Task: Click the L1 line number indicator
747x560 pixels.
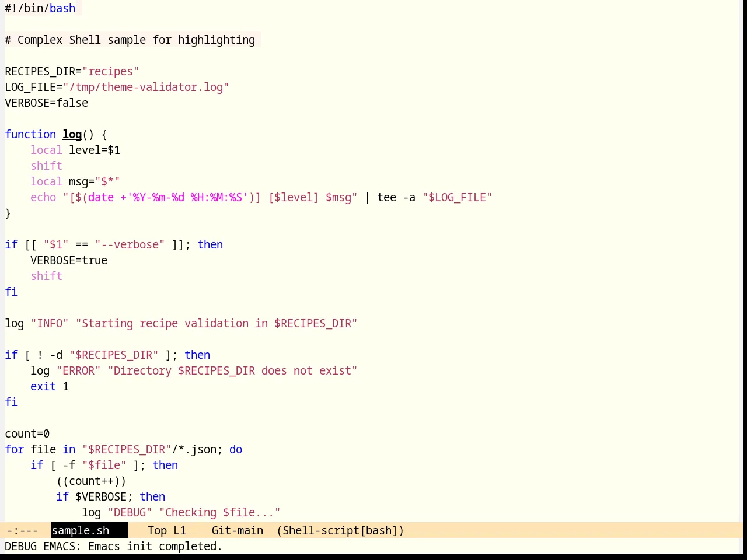Action: click(x=180, y=530)
